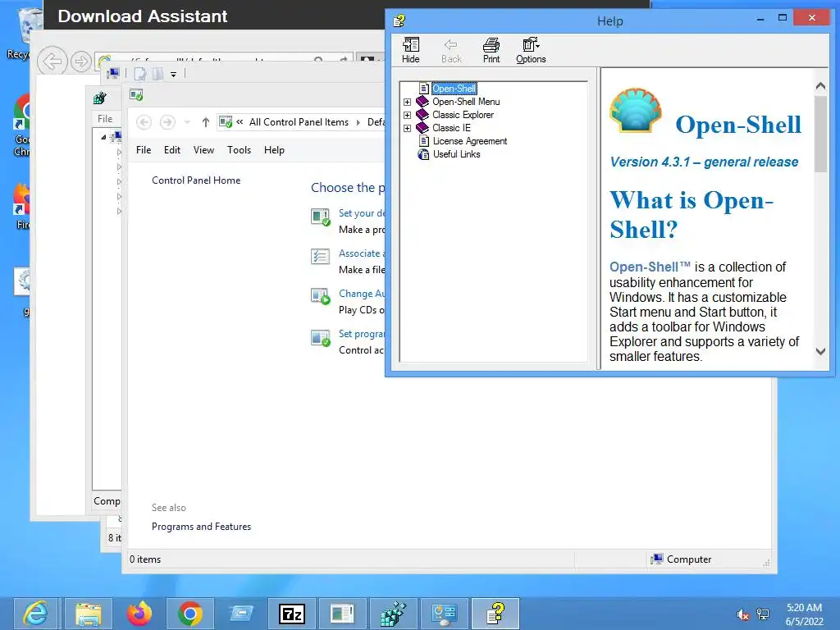Click Back button in Download Assistant browser

(52, 62)
